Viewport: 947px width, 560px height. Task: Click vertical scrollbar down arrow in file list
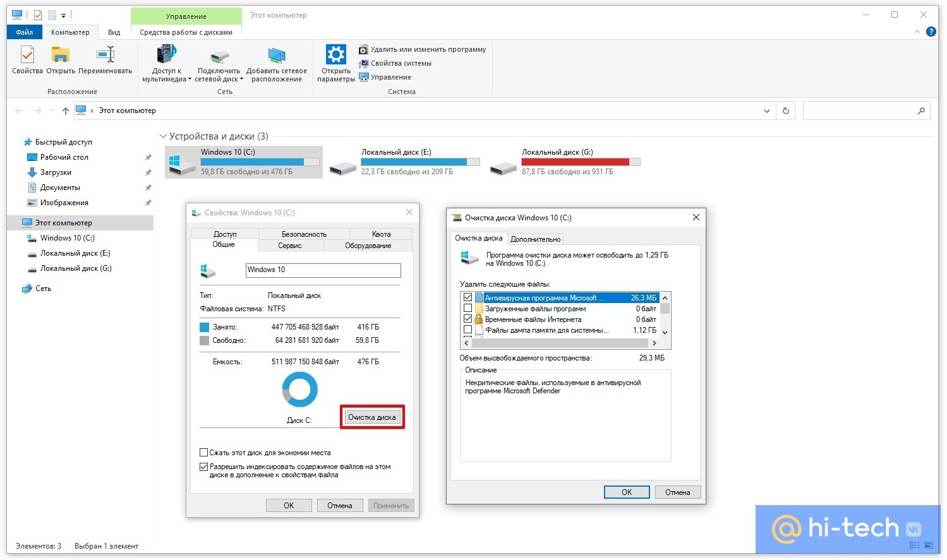(665, 332)
